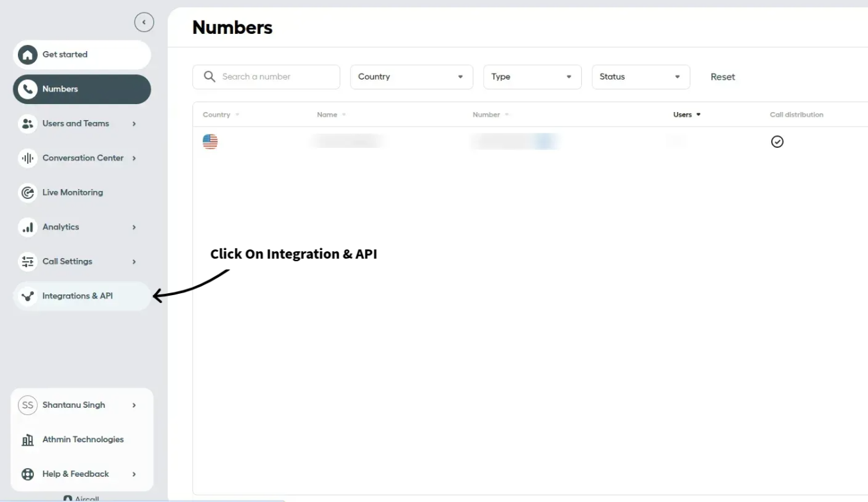The image size is (868, 502).
Task: Open Analytics bar chart icon
Action: (27, 227)
